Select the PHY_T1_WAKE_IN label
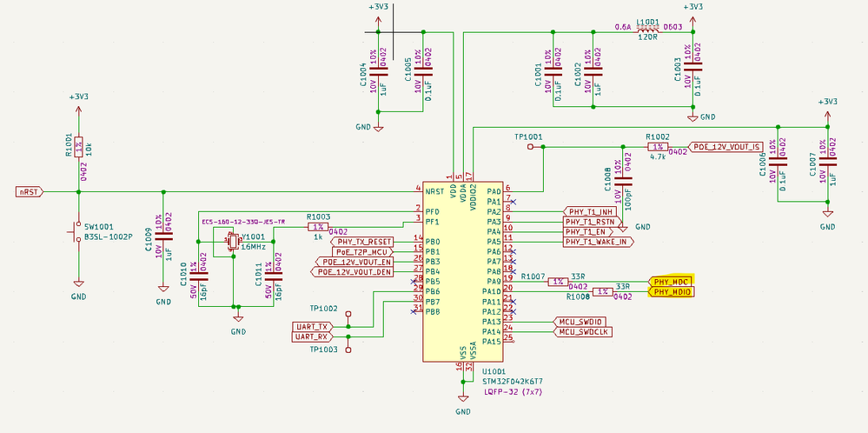 tap(598, 242)
